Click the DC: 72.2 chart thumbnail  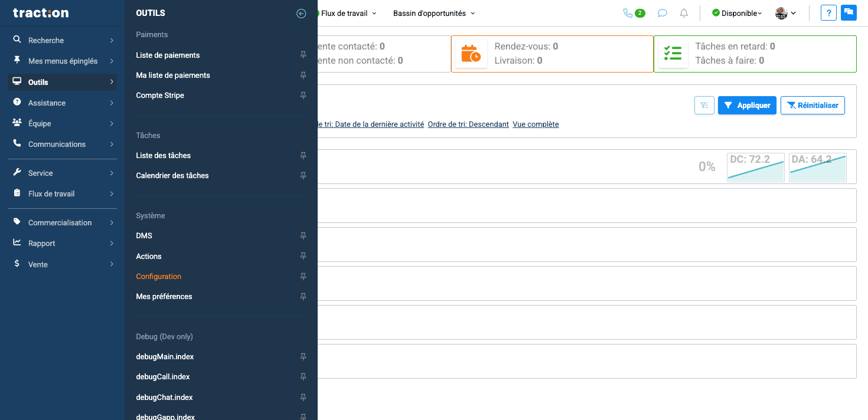click(756, 168)
